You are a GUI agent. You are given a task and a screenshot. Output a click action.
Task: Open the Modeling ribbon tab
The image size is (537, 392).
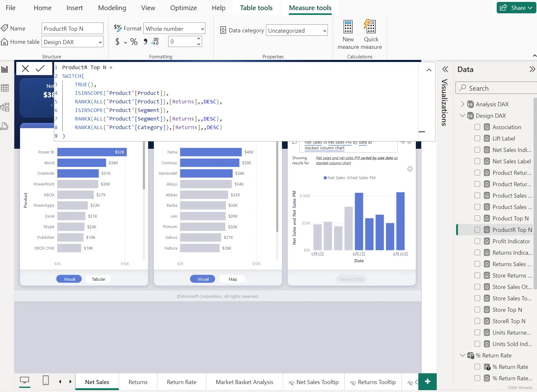[x=112, y=8]
